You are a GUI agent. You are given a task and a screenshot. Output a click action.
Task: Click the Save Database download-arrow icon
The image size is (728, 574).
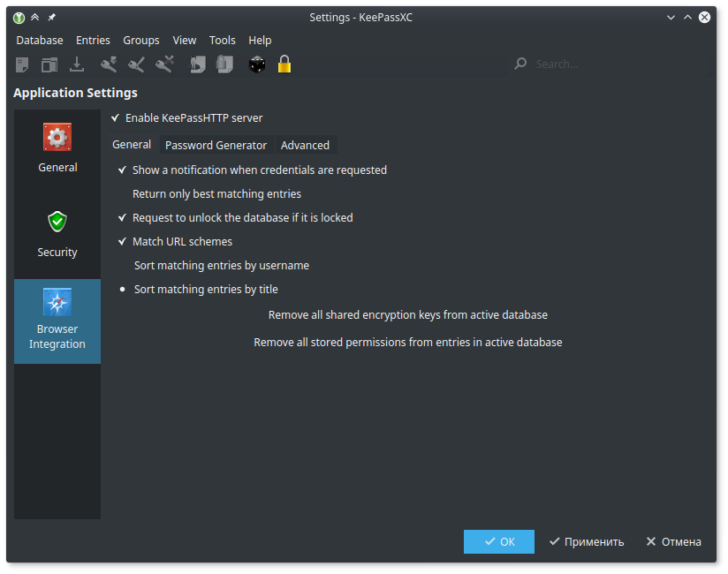pyautogui.click(x=77, y=64)
